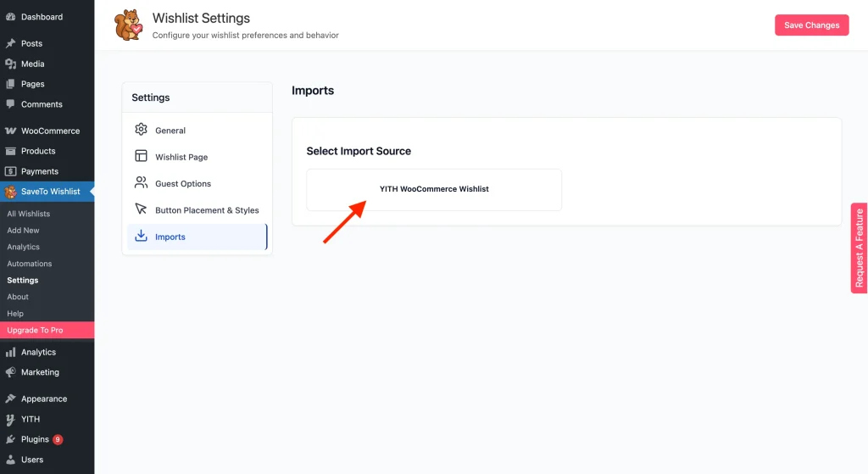Open the All Wishlists submenu item

[29, 214]
